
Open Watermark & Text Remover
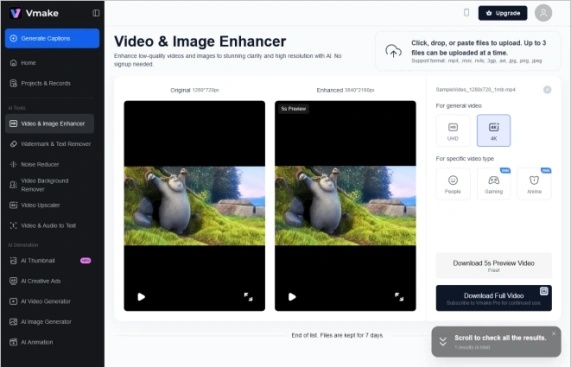pyautogui.click(x=49, y=144)
